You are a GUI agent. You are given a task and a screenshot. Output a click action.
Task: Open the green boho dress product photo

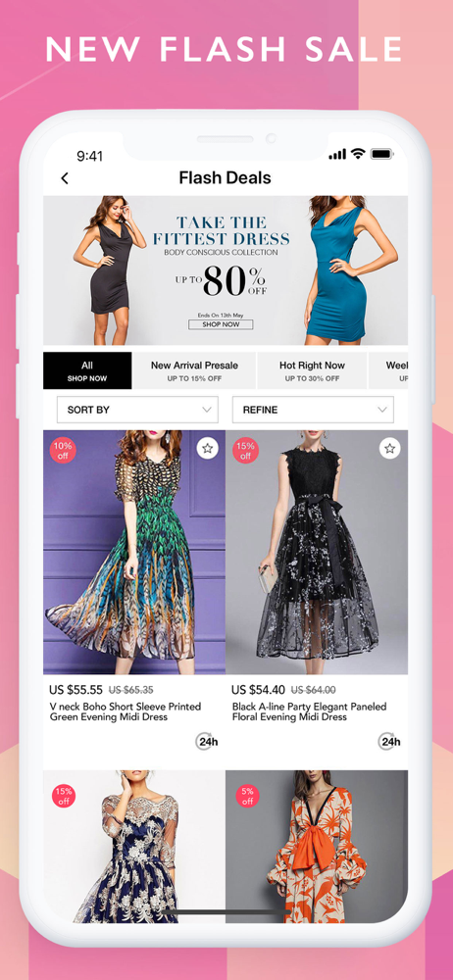134,552
